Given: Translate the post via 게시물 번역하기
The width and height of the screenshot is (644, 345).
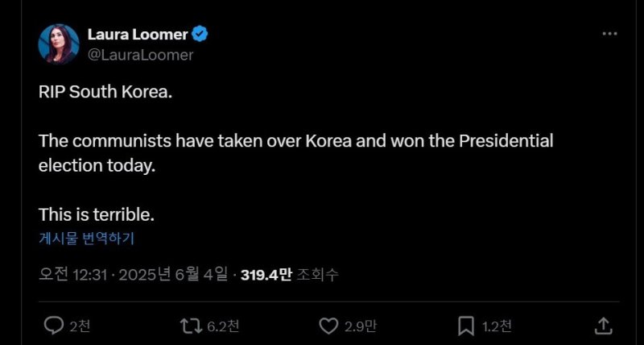Looking at the screenshot, I should coord(86,239).
